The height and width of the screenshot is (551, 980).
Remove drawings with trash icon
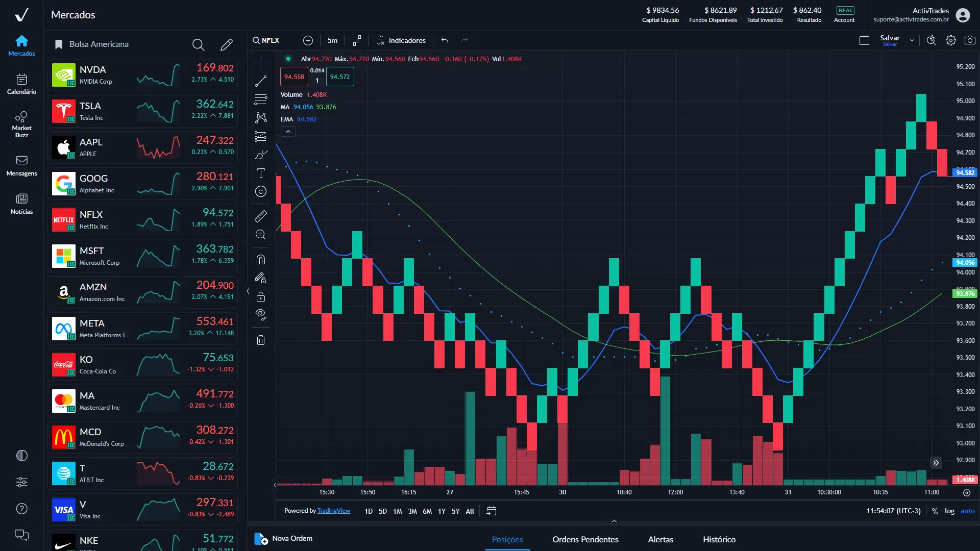(x=261, y=340)
